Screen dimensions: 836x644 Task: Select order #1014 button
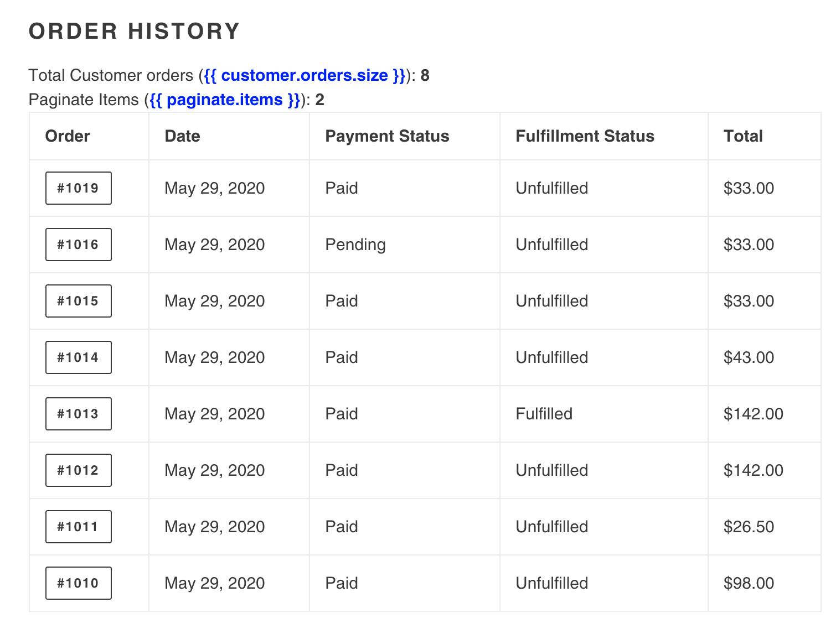point(78,357)
